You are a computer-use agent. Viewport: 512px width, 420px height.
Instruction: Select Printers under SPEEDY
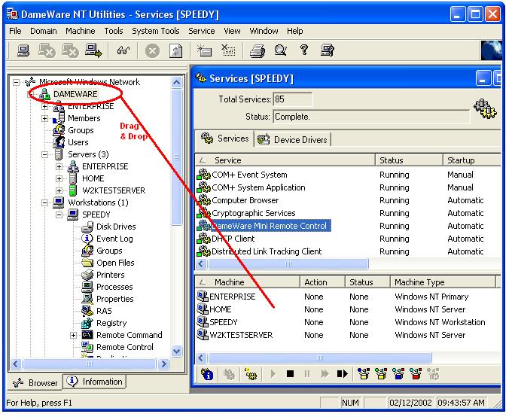(x=111, y=275)
